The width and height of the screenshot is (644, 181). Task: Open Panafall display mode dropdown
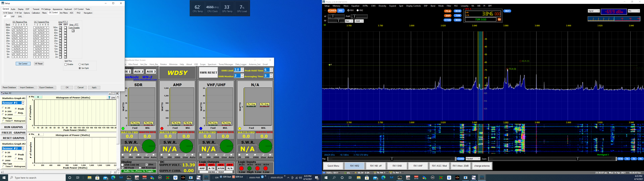473,159
